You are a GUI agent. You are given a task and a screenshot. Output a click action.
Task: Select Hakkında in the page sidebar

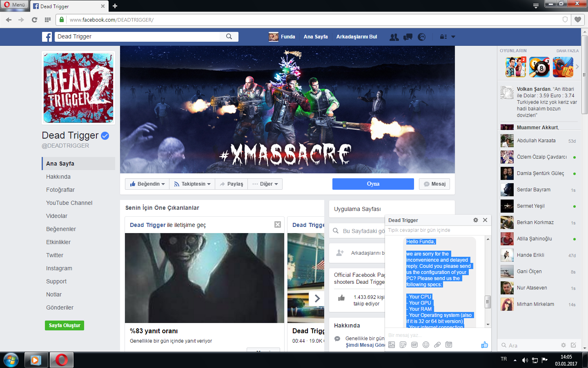58,177
